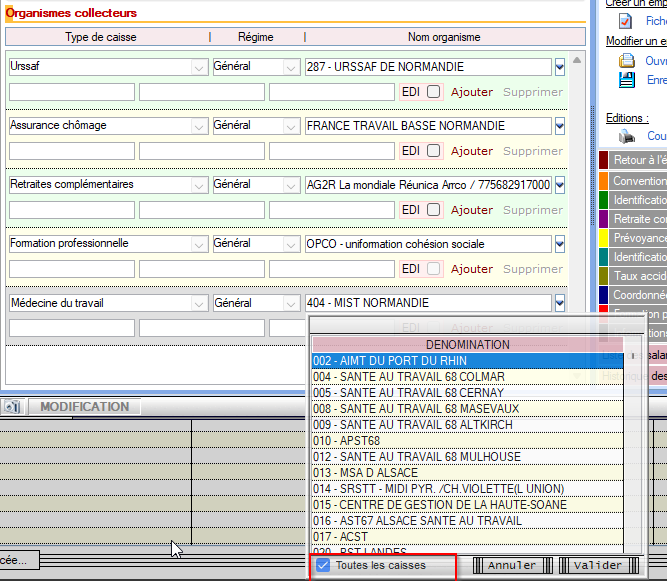This screenshot has height=581, width=667.
Task: Click the open folder icon under Modifier
Action: [627, 61]
